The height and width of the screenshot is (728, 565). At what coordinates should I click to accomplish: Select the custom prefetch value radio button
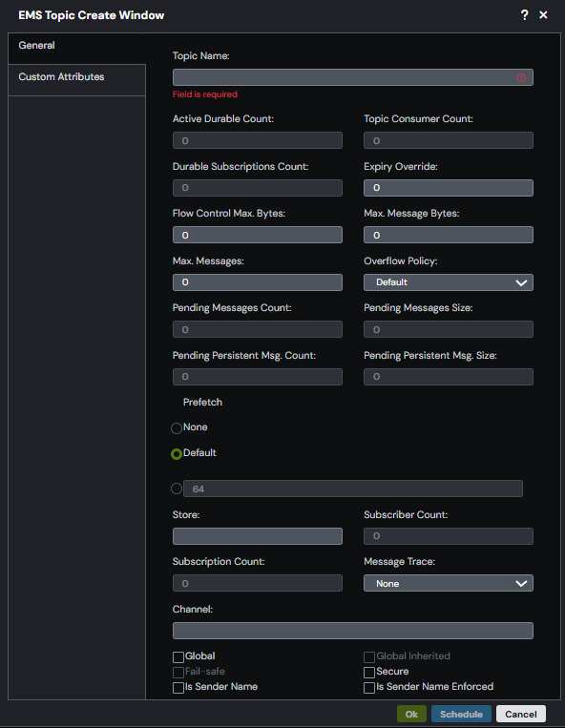tap(177, 489)
